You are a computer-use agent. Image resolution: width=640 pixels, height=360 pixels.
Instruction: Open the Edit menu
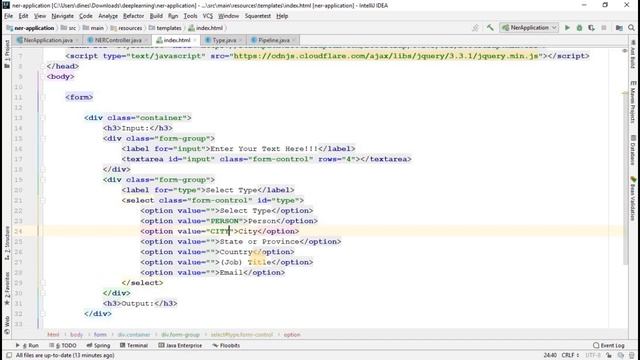[23, 16]
